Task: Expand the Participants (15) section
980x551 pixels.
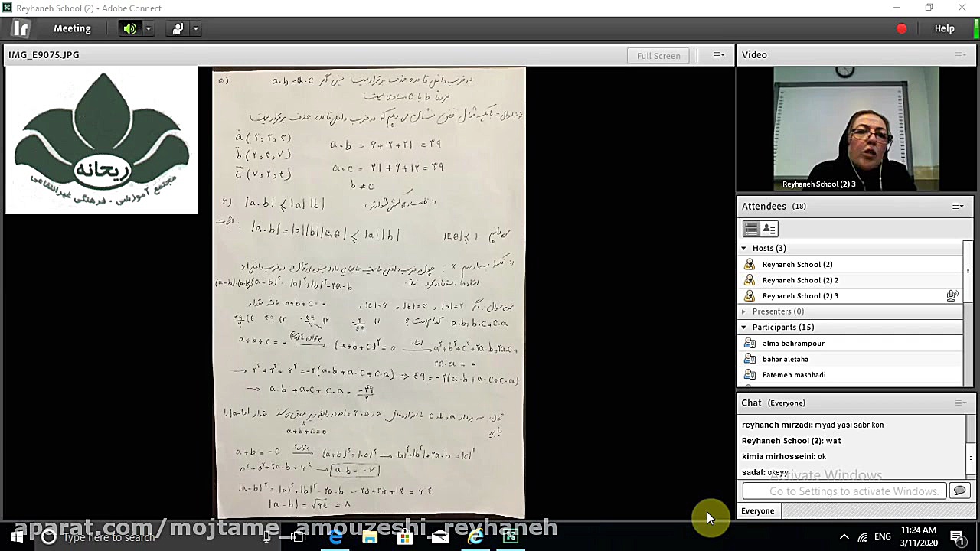Action: tap(743, 327)
